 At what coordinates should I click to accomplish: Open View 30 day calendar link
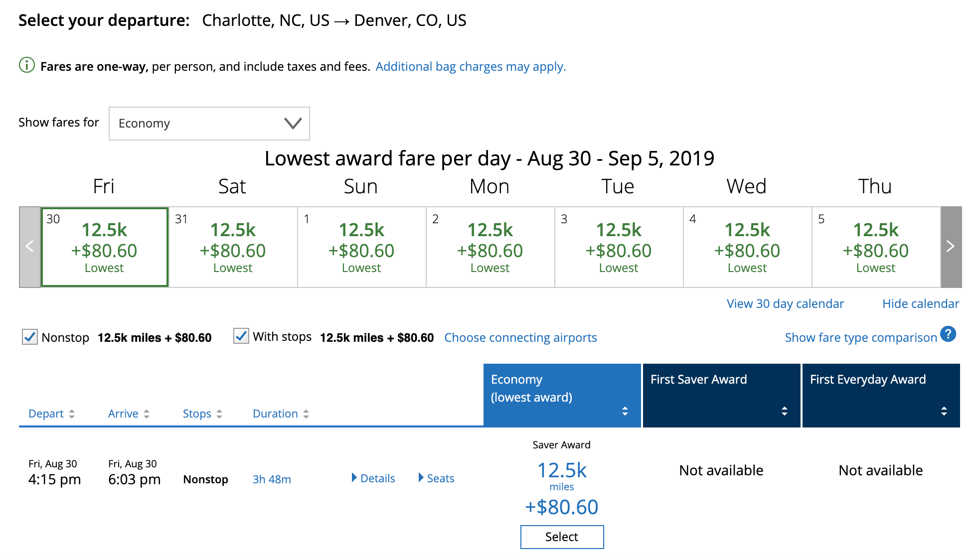click(785, 304)
